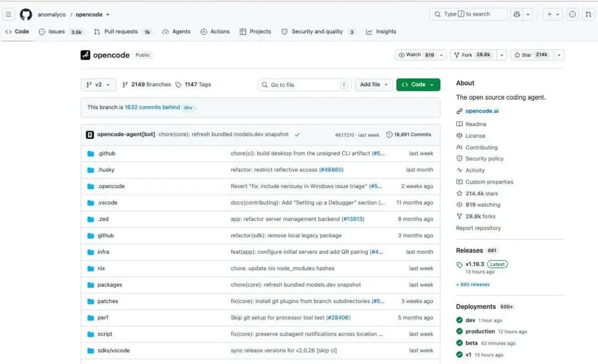Open the Agents tab
Screen dimensions: 598x364
point(176,32)
